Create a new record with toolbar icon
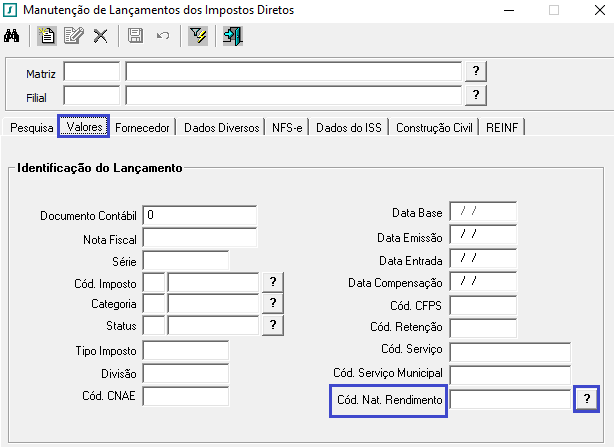Image resolution: width=614 pixels, height=447 pixels. pos(47,36)
